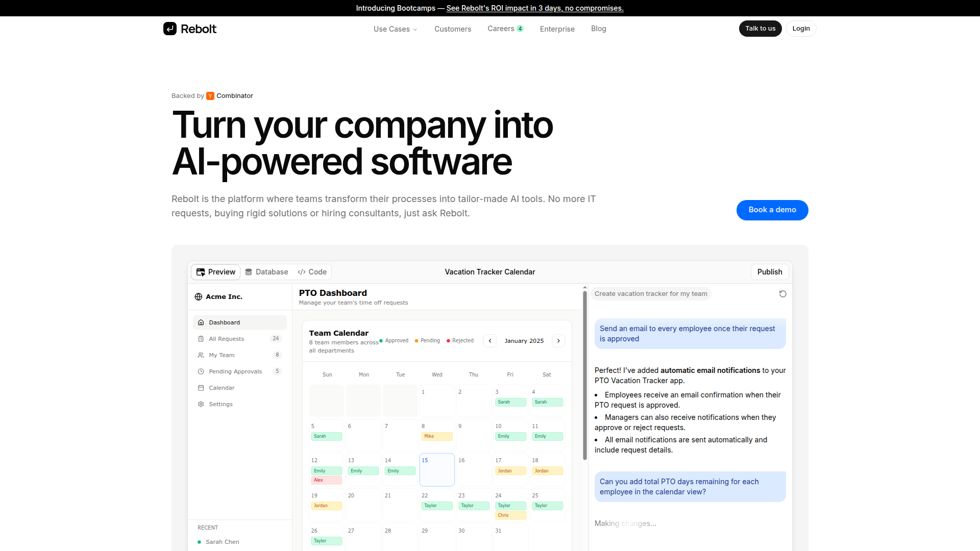Expand the Use Cases dropdown
The width and height of the screenshot is (980, 551).
coord(395,29)
